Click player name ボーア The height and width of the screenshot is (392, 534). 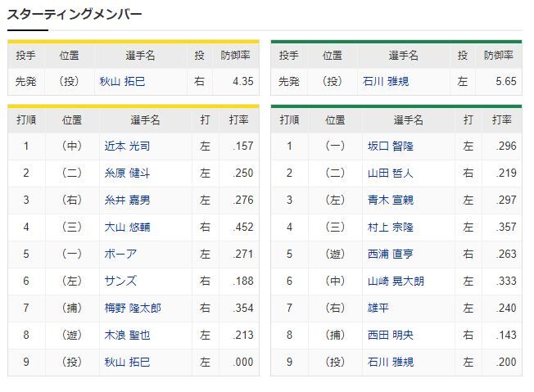click(x=120, y=254)
